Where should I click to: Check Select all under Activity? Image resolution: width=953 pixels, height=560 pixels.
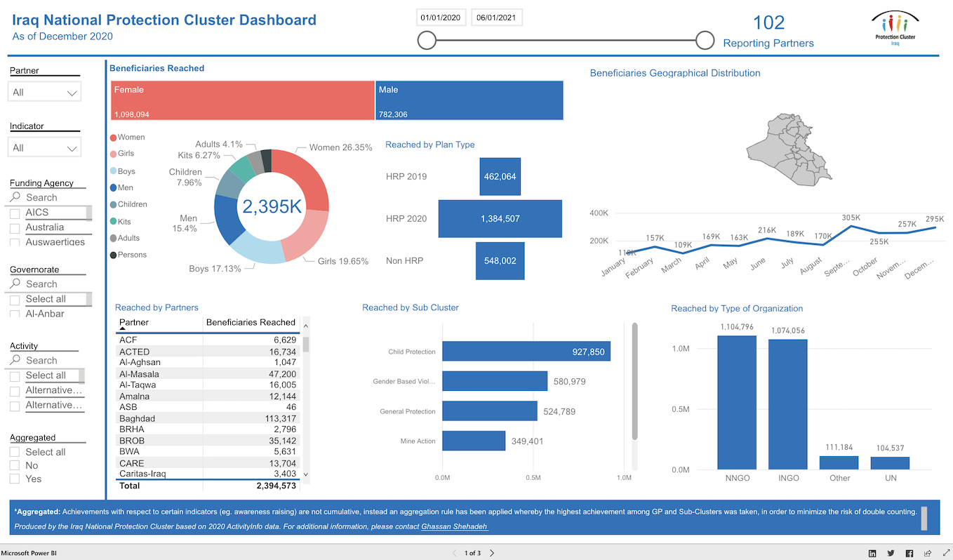tap(15, 375)
